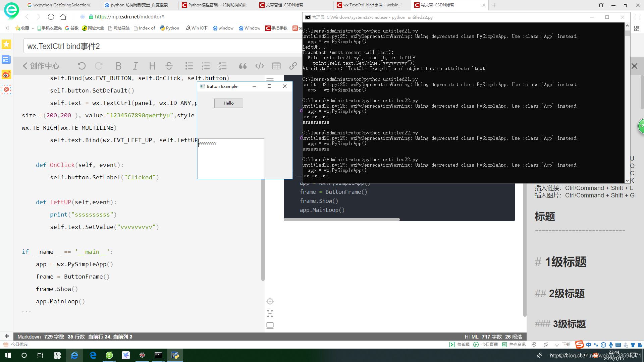
Task: Insert an unordered bullet list
Action: point(189,66)
